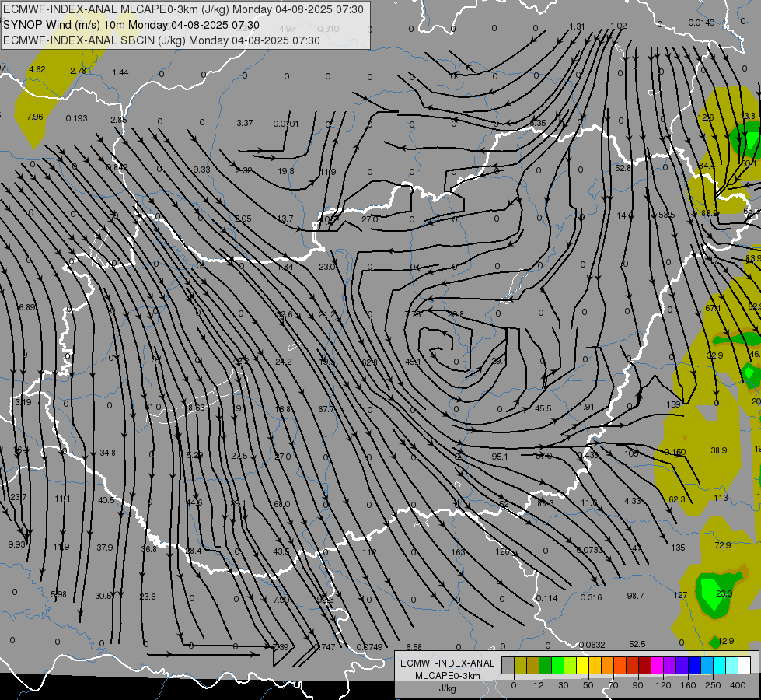Click the map value 40.5

[x=106, y=500]
